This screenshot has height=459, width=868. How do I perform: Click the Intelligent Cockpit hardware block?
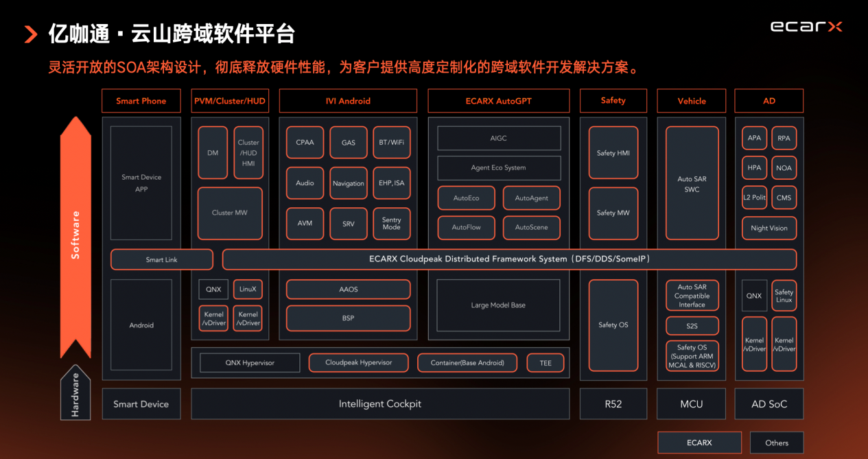tap(380, 404)
